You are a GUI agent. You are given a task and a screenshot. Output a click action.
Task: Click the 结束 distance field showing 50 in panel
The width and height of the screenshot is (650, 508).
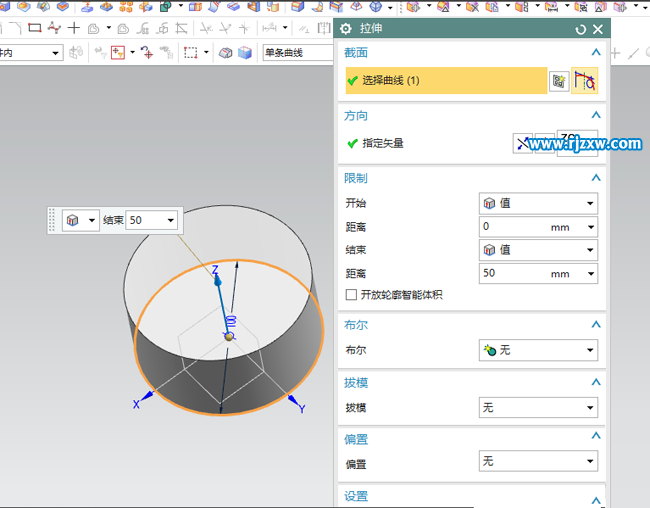point(510,273)
